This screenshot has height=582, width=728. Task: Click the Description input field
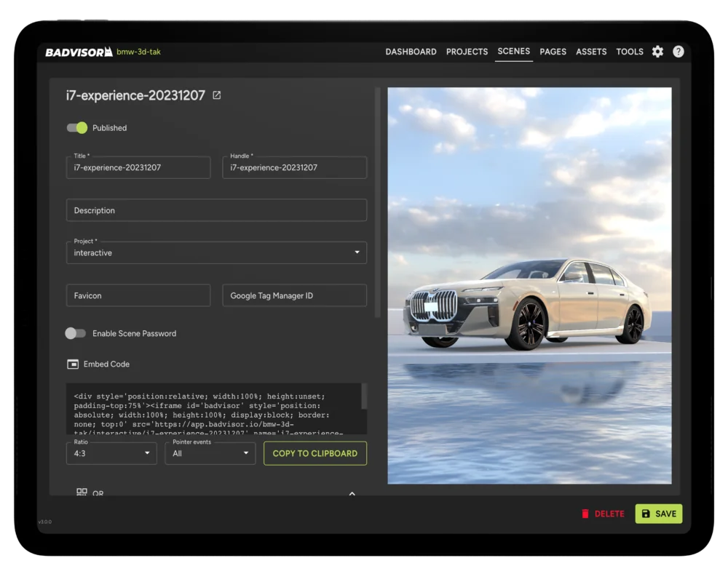click(x=216, y=210)
